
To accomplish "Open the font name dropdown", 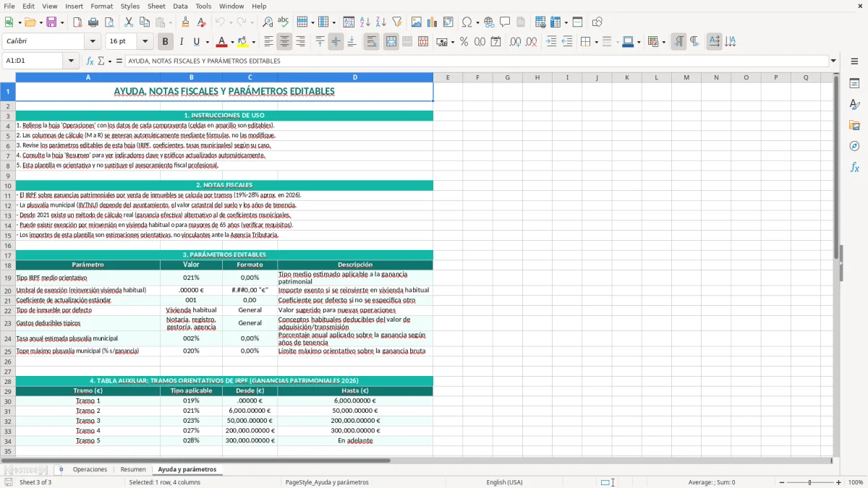I will [93, 42].
